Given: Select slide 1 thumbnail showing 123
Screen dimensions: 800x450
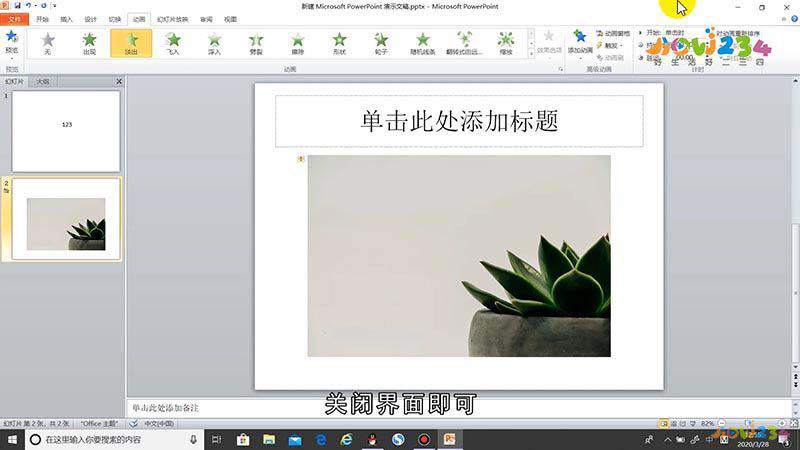Looking at the screenshot, I should 66,131.
